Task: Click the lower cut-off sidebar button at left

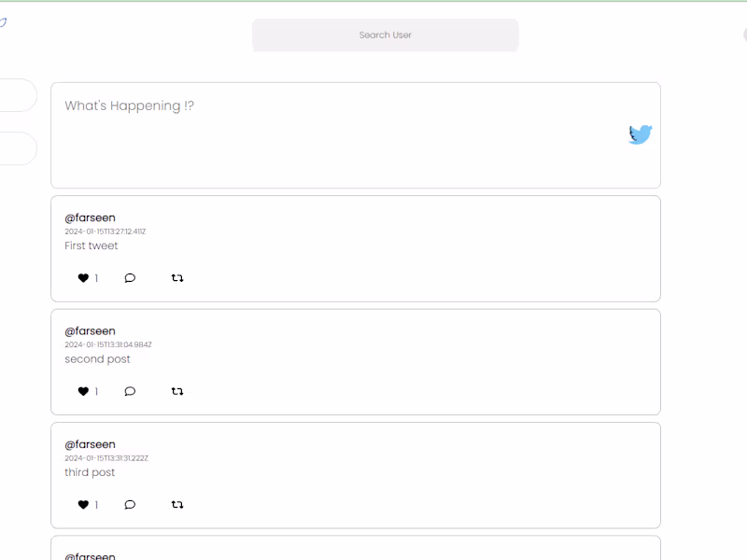Action: point(17,148)
